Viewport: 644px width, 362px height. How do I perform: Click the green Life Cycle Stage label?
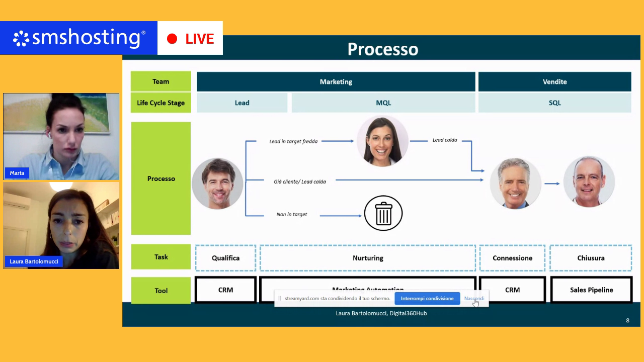click(x=161, y=103)
